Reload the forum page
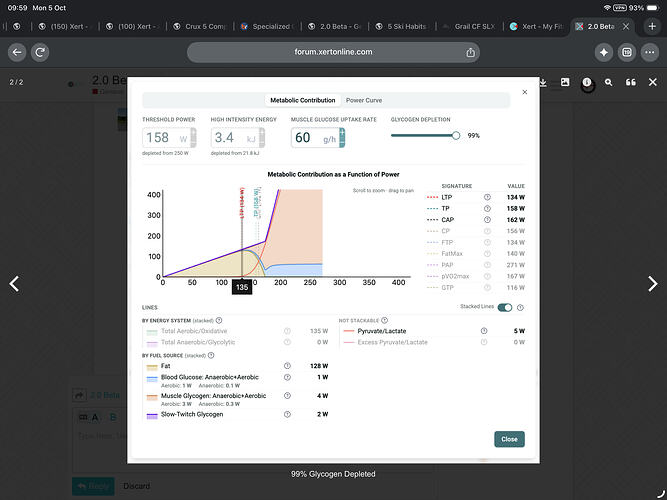667x500 pixels. point(40,52)
